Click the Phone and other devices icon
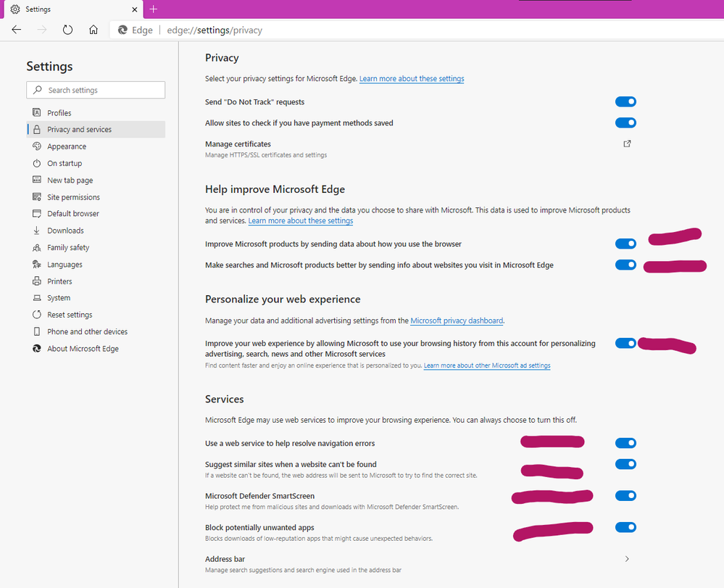The image size is (724, 588). click(36, 331)
